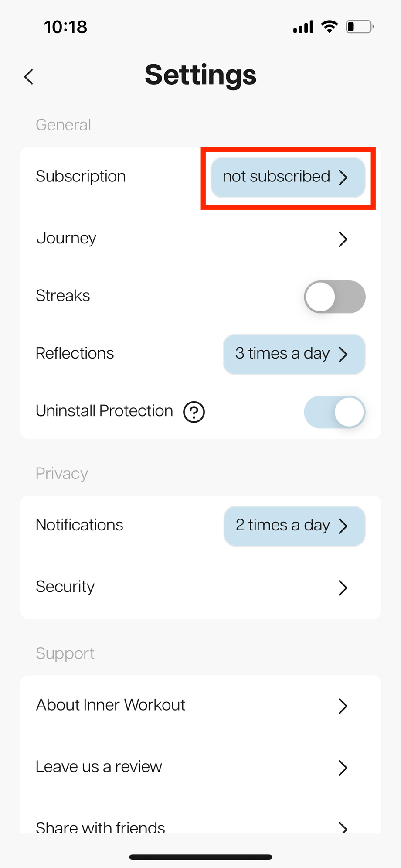Tap the battery status icon
The image size is (401, 868).
click(360, 27)
